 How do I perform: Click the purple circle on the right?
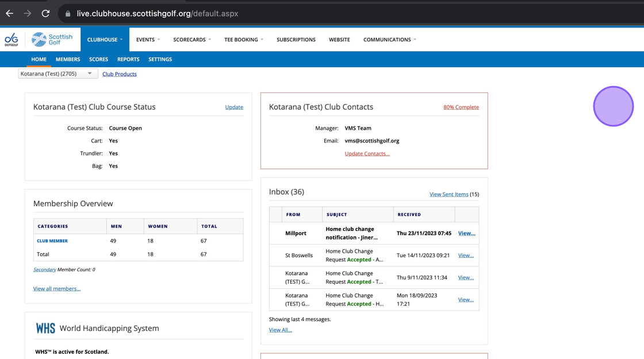[x=613, y=106]
